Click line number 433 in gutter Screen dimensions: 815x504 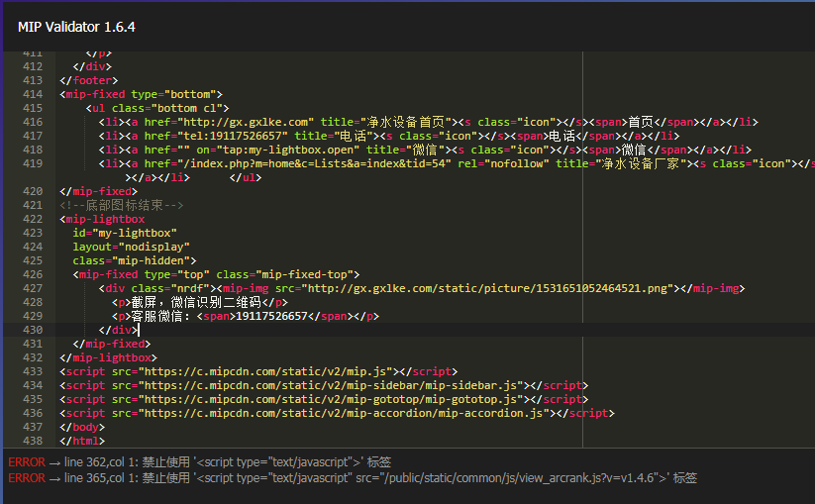[x=33, y=371]
